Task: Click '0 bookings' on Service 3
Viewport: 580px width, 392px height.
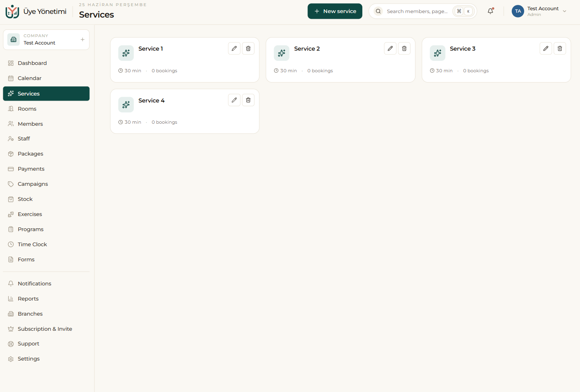Action: (476, 71)
